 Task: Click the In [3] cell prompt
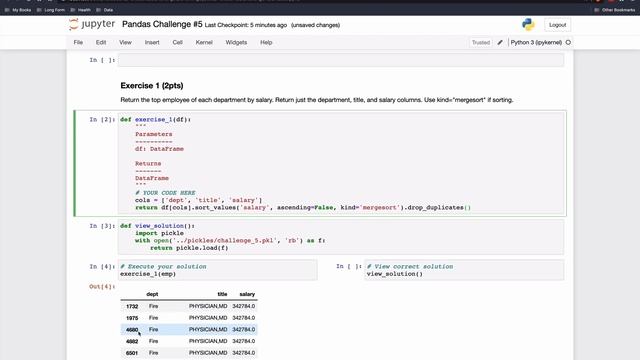pyautogui.click(x=102, y=226)
